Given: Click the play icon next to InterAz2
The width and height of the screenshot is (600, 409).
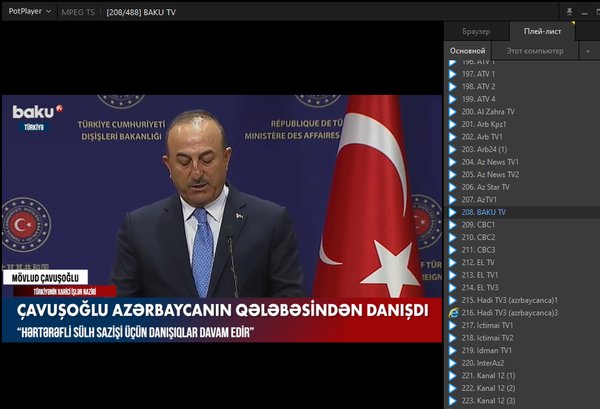Looking at the screenshot, I should coord(452,363).
